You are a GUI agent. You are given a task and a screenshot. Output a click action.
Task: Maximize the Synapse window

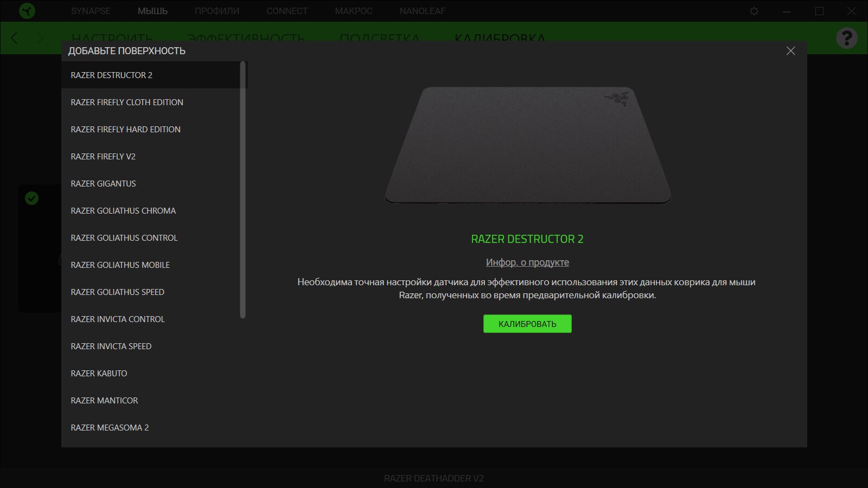pos(819,11)
